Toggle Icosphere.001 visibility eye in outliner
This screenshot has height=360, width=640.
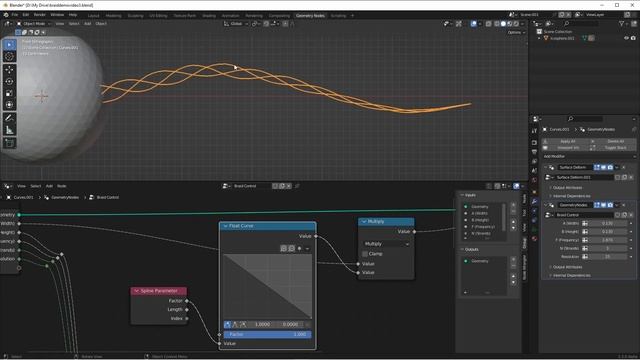(x=626, y=38)
